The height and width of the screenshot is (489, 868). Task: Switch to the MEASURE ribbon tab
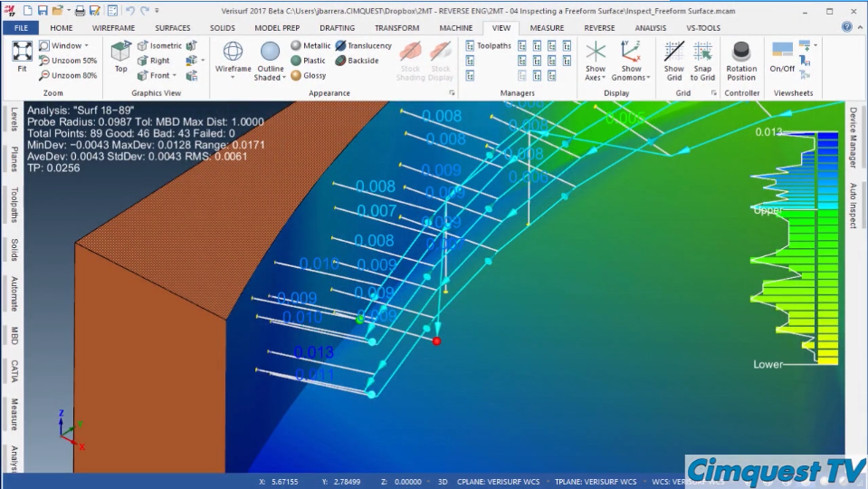[x=547, y=28]
